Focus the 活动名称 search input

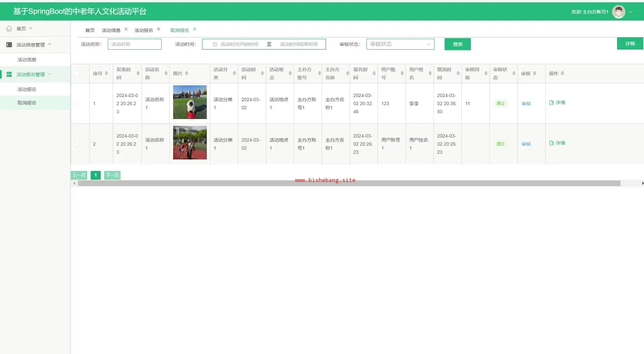point(135,44)
